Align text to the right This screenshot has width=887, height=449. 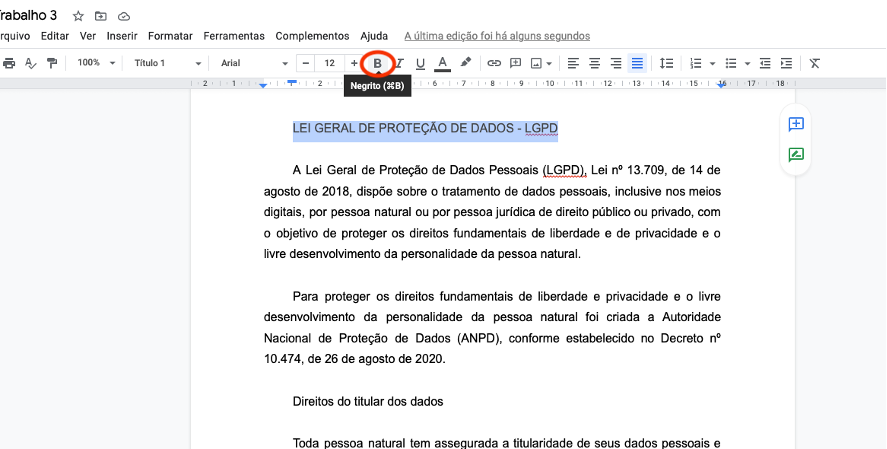[616, 63]
